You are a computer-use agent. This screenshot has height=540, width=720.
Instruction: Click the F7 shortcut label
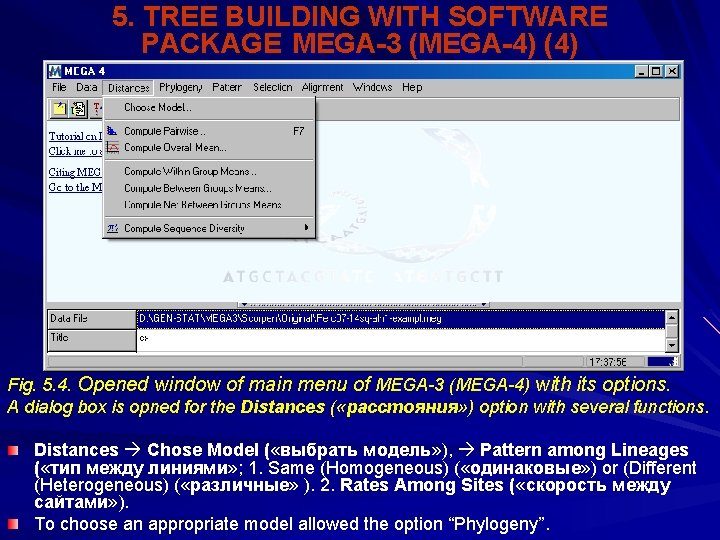click(298, 131)
